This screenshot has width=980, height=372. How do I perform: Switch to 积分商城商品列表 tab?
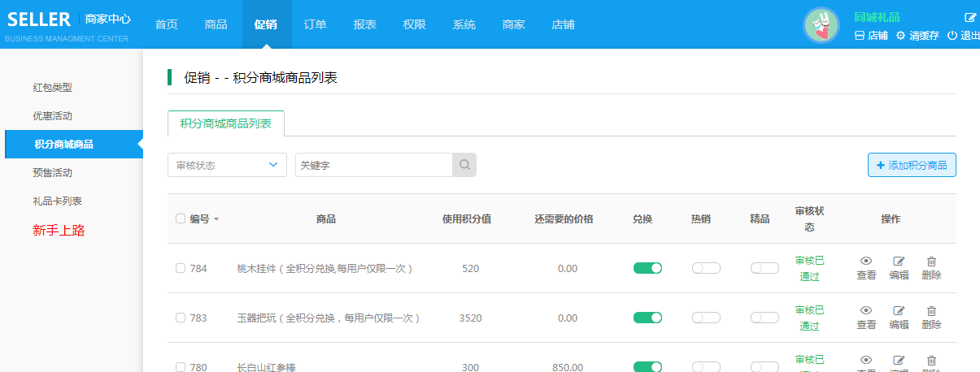tap(225, 123)
